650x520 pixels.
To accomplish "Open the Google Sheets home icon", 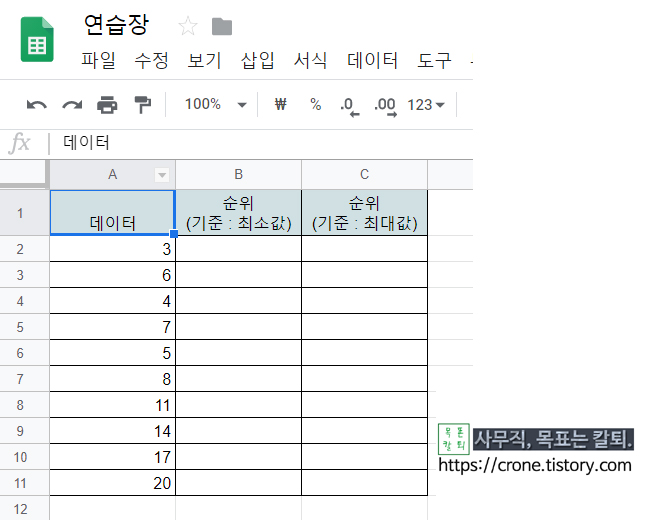I will point(37,39).
